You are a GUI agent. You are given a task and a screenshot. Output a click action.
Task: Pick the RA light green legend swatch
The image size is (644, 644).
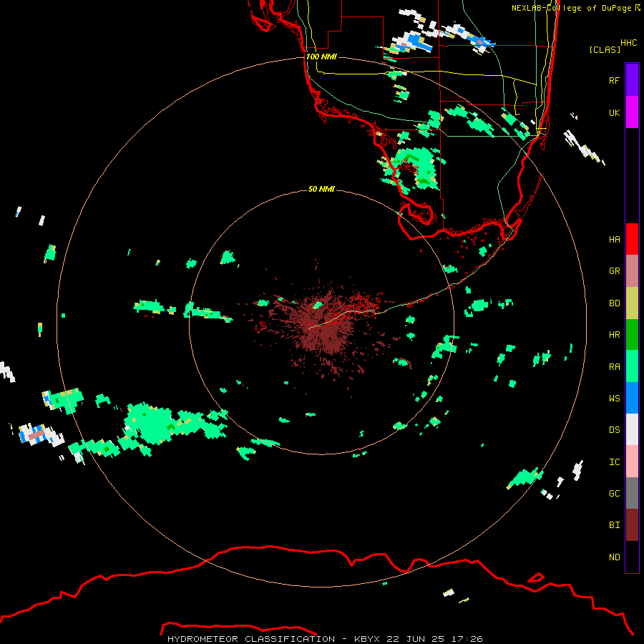tap(632, 366)
